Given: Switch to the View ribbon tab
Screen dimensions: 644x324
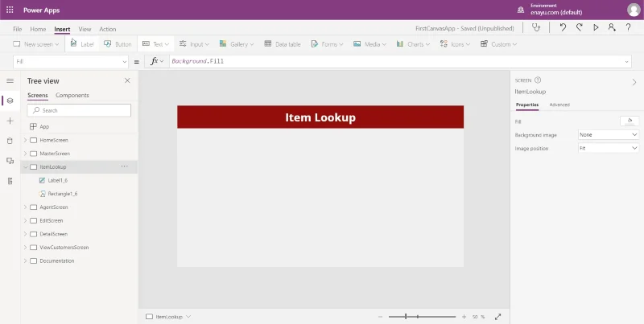Looking at the screenshot, I should [x=85, y=29].
